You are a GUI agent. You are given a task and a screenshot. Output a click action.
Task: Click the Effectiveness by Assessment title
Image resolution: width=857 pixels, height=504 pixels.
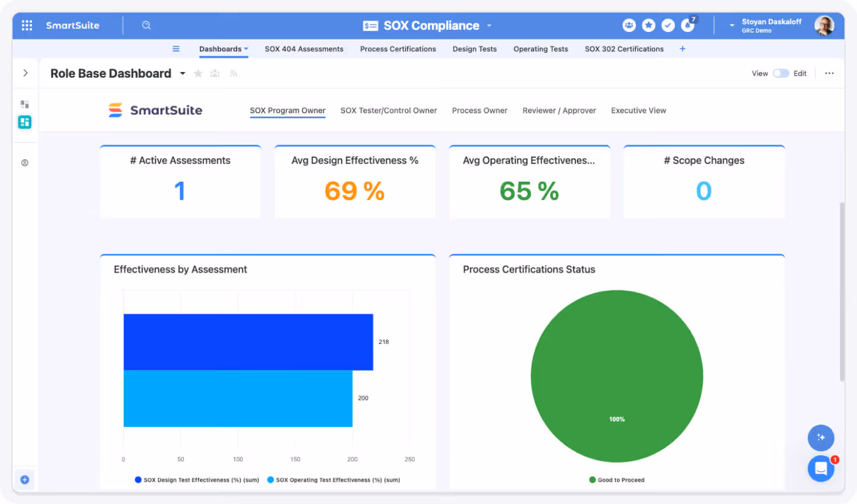(x=181, y=269)
